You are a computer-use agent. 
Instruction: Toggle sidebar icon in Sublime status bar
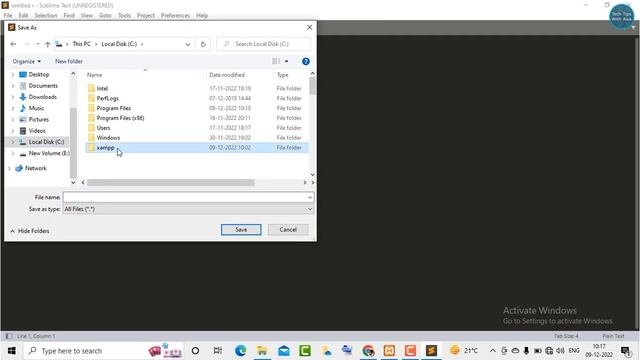[9, 336]
